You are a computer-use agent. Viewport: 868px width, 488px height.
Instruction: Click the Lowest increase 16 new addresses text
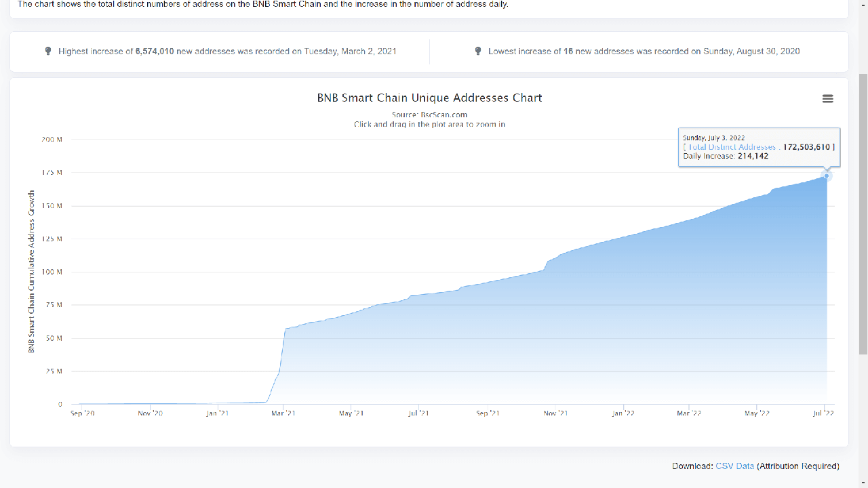click(644, 52)
